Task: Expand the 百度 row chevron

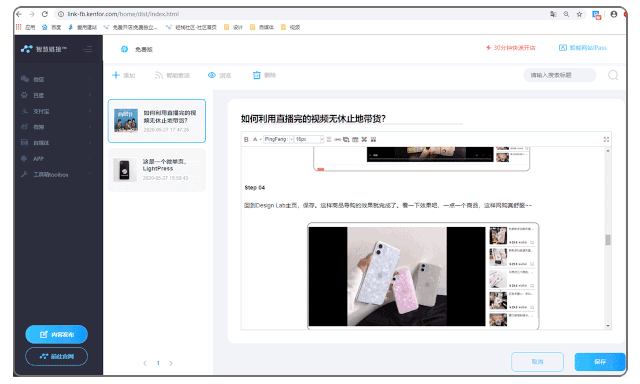Action: click(x=90, y=95)
